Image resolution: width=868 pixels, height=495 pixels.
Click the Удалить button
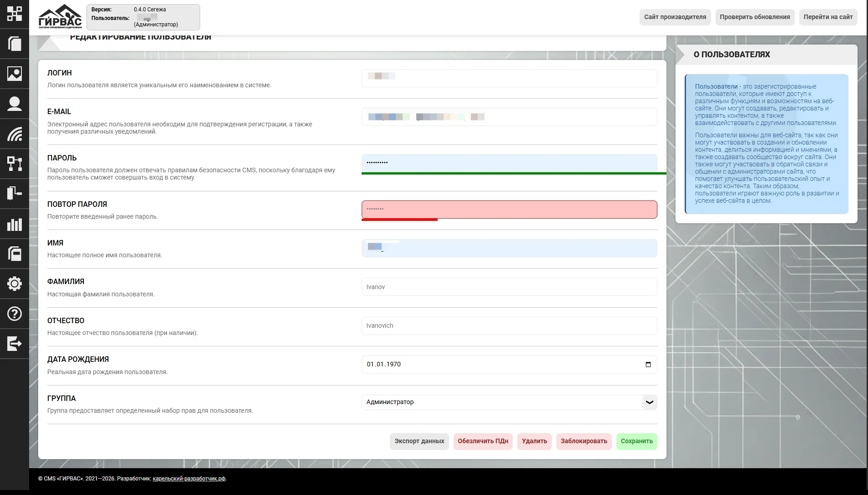click(535, 441)
